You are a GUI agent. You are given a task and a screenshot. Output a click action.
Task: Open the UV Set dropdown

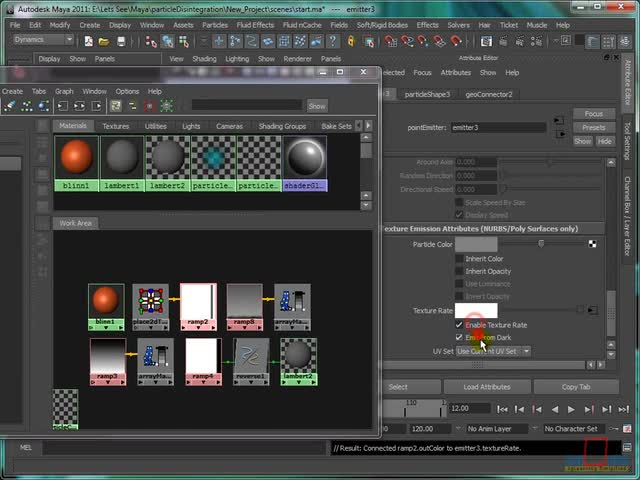point(493,351)
